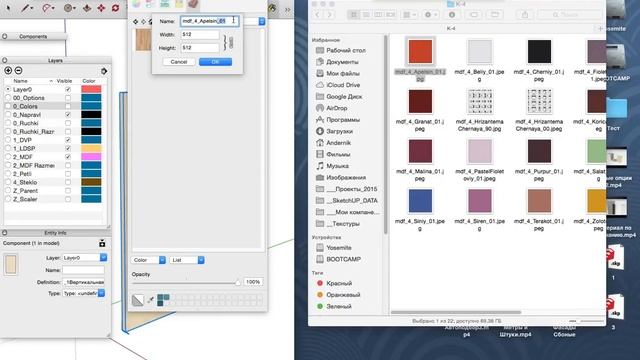Open the color wheel tab in Materials
This screenshot has height=360, width=640.
136,4
